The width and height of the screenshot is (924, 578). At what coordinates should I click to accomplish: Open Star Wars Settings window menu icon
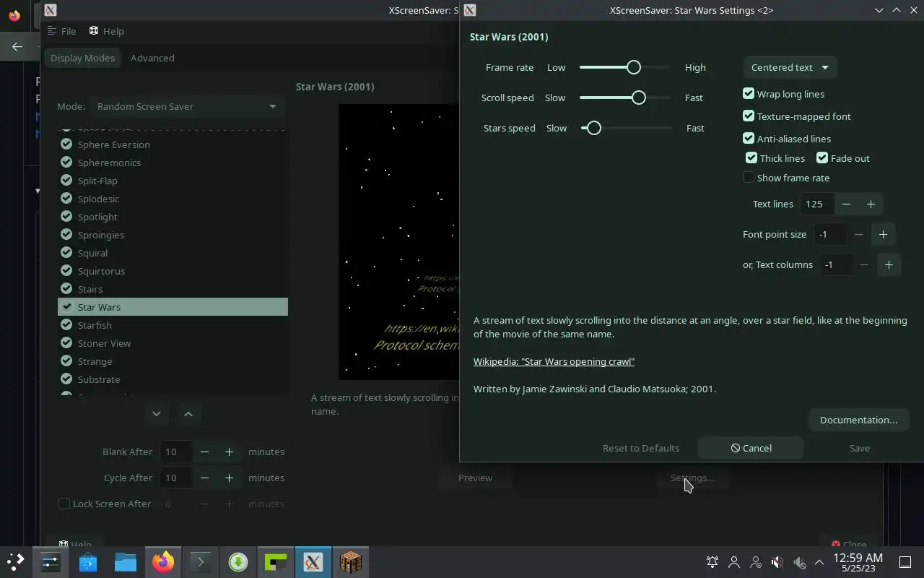(x=470, y=10)
